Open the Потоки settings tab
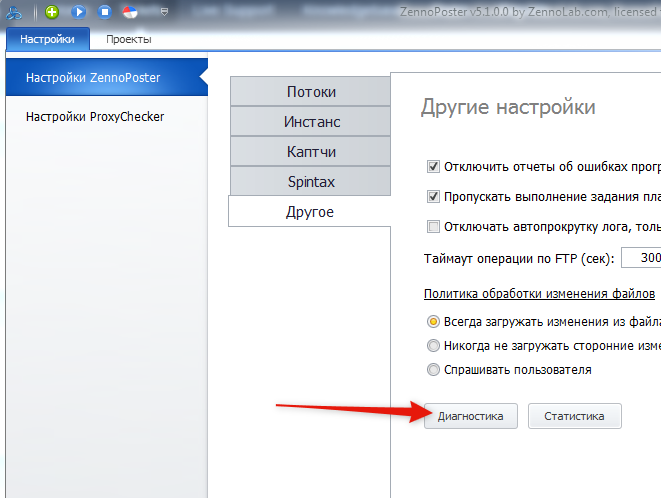Viewport: 661px width, 498px height. (311, 92)
